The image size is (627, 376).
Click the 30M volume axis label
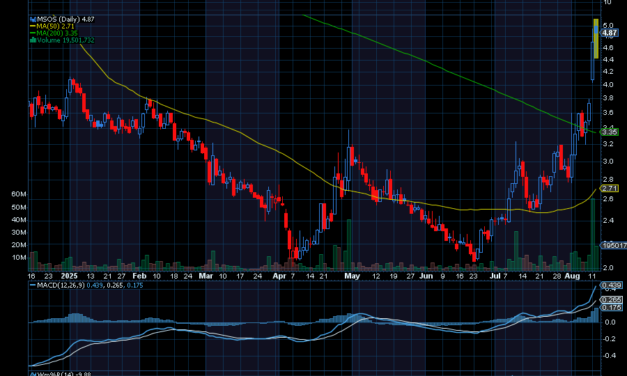pos(19,232)
